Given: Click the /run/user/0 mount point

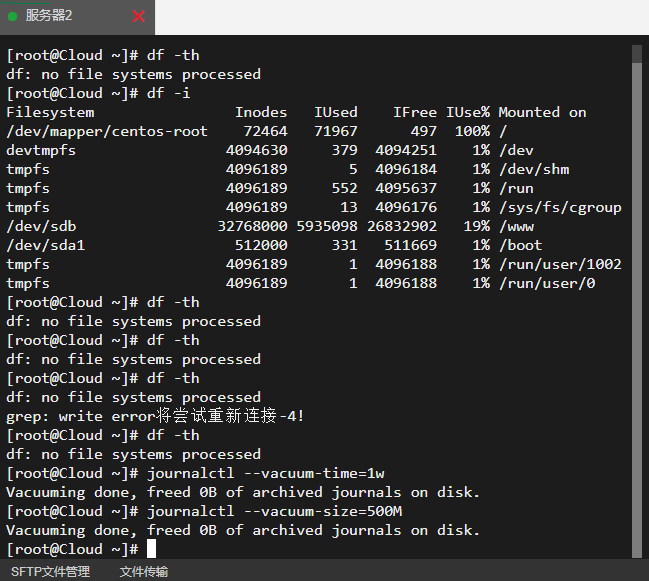Looking at the screenshot, I should 547,283.
